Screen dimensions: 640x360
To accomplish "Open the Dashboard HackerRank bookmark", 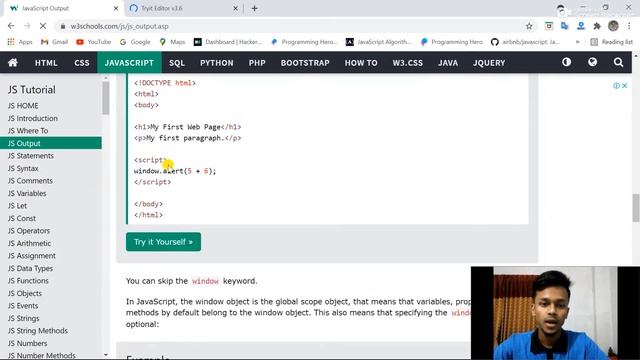I will click(x=228, y=42).
